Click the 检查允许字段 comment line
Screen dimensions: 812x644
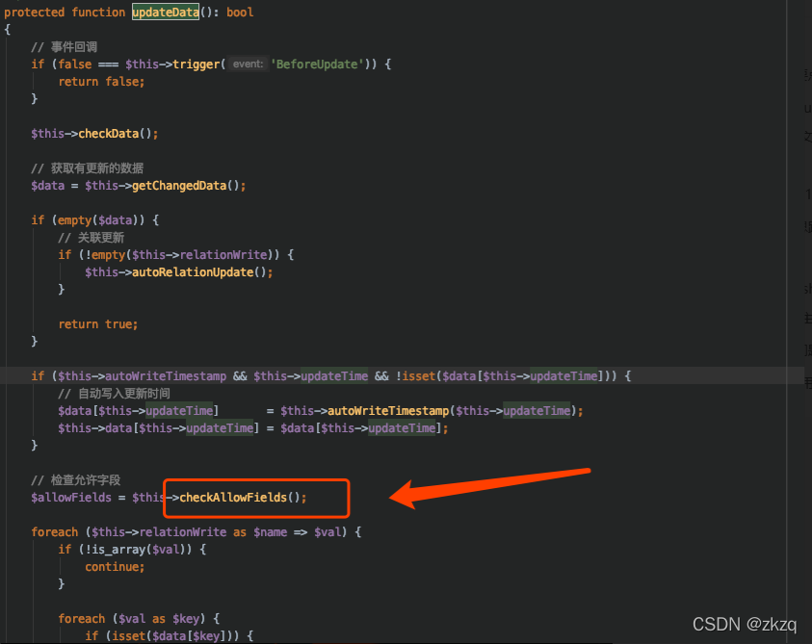pyautogui.click(x=75, y=480)
